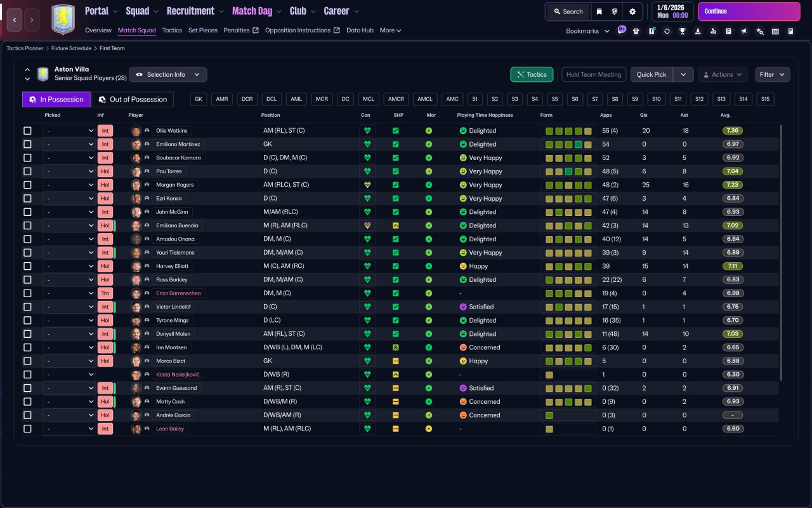Open Donyell Malen's Picked dropdown
The width and height of the screenshot is (812, 508).
coord(69,334)
